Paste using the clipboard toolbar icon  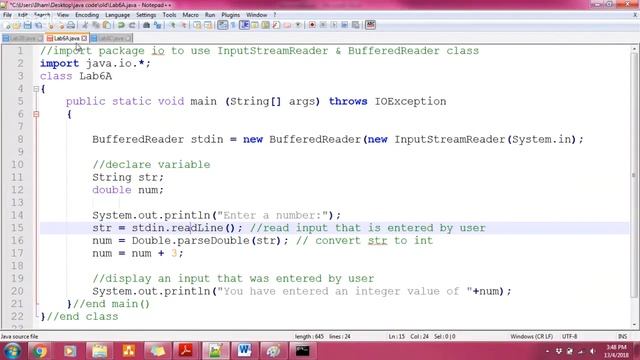[107, 25]
